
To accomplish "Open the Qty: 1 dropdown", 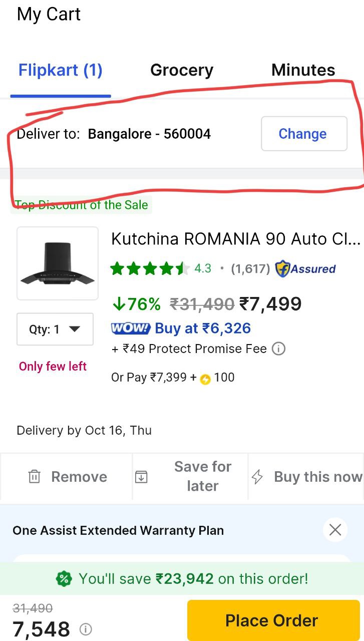I will pyautogui.click(x=55, y=329).
